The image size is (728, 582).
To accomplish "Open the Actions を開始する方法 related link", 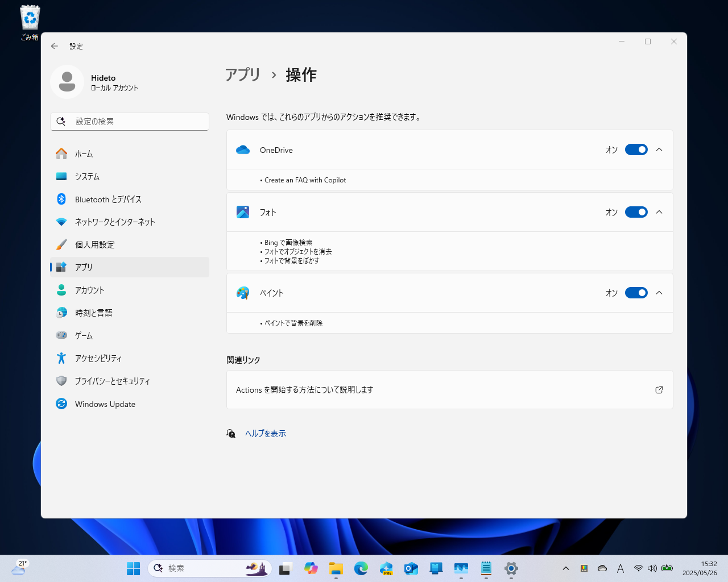I will pos(450,390).
